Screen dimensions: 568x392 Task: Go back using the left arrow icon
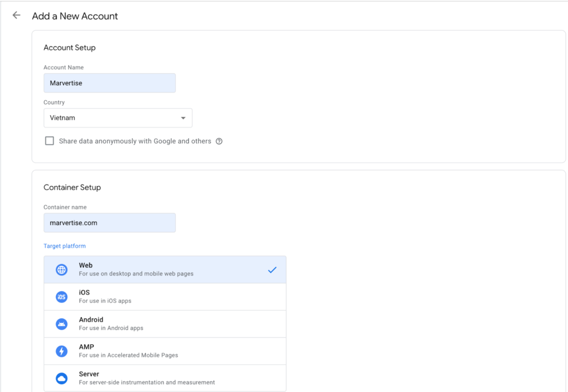pyautogui.click(x=16, y=15)
